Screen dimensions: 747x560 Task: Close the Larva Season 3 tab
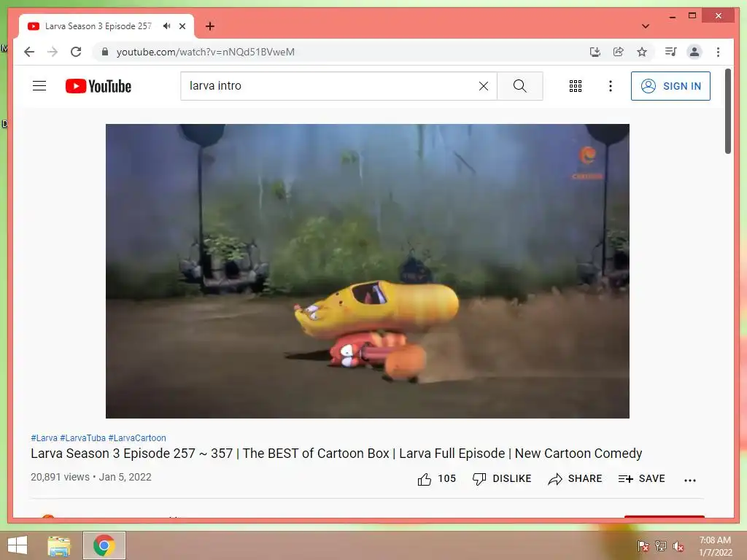182,26
